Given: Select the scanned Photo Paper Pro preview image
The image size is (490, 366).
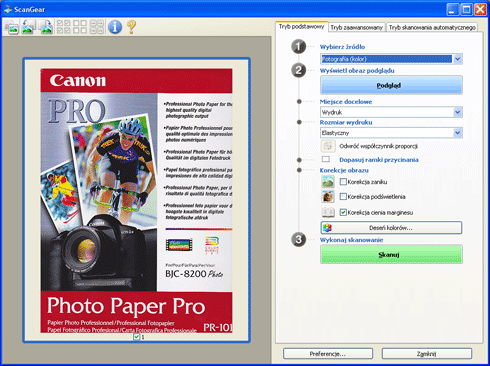Looking at the screenshot, I should coord(136,200).
